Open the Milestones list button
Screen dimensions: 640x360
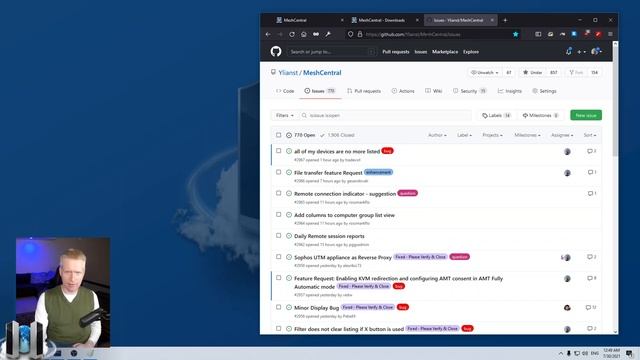[541, 116]
